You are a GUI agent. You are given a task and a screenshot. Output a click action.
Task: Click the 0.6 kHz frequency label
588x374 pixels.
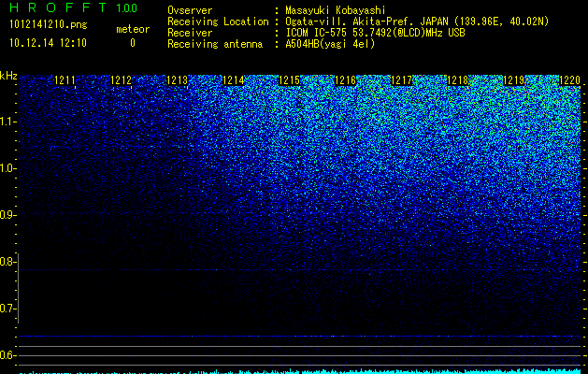(7, 355)
